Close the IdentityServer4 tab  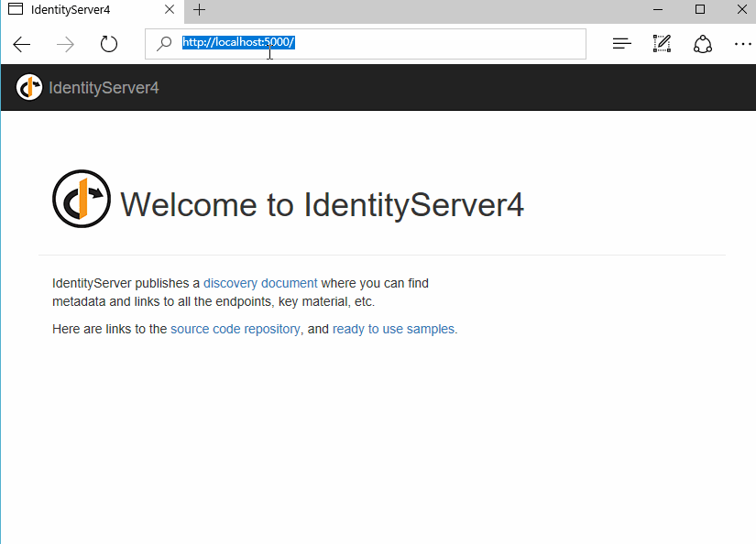click(x=170, y=9)
